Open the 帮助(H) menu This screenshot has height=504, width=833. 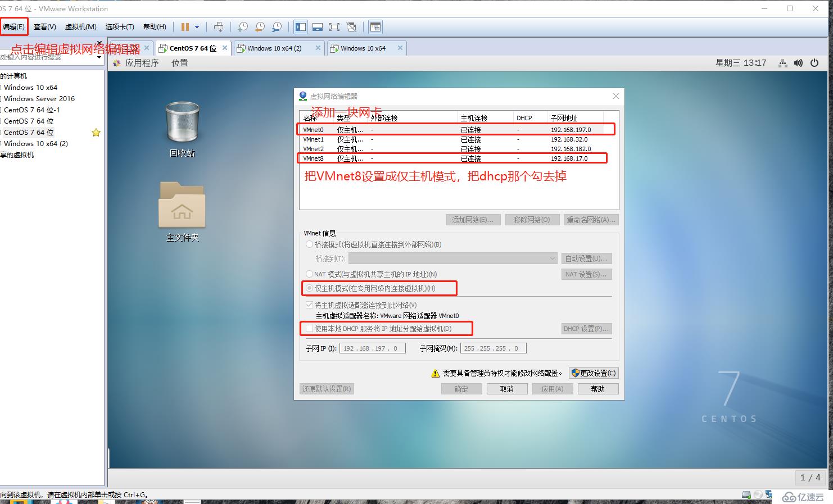pyautogui.click(x=155, y=26)
